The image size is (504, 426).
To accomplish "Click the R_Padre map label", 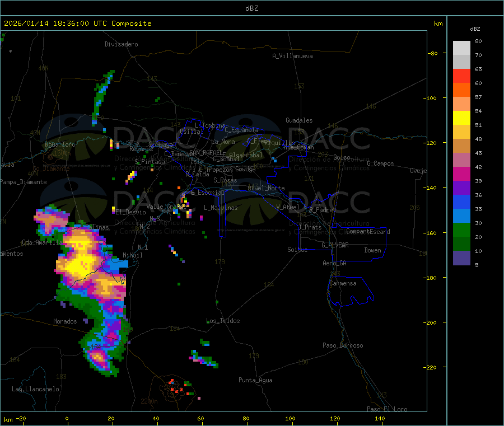I will point(321,210).
